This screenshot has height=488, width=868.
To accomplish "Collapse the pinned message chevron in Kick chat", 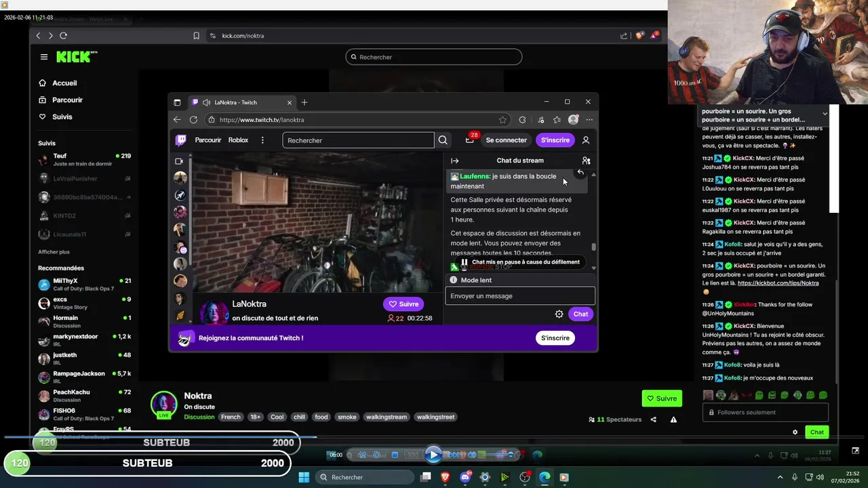I will (x=825, y=113).
